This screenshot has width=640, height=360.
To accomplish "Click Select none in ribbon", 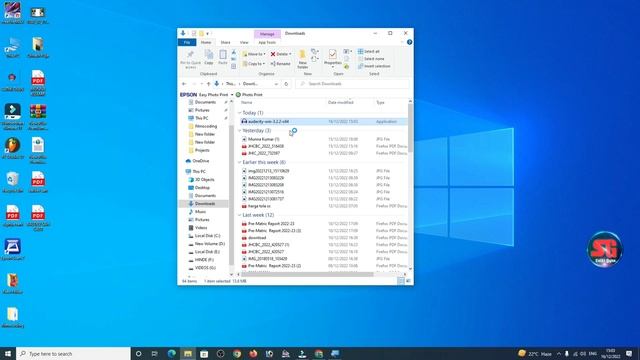I will [x=371, y=59].
